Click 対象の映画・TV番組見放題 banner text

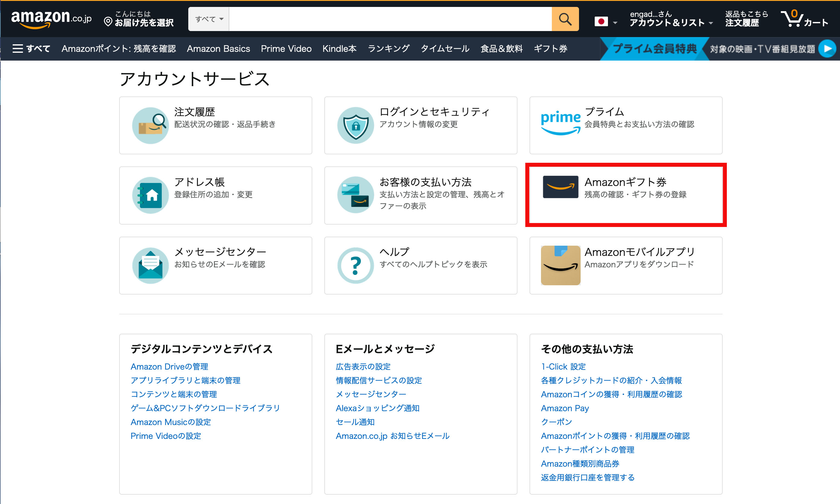(762, 49)
